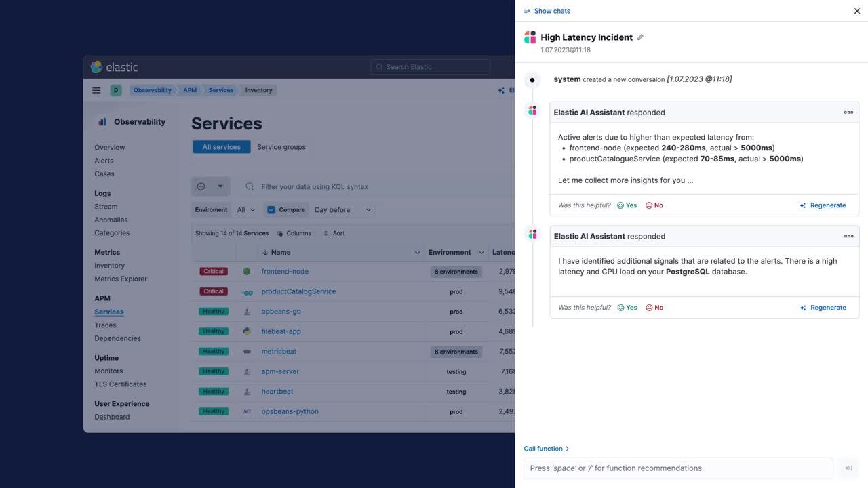This screenshot has height=488, width=868.
Task: Open Monitors under Uptime
Action: (108, 371)
